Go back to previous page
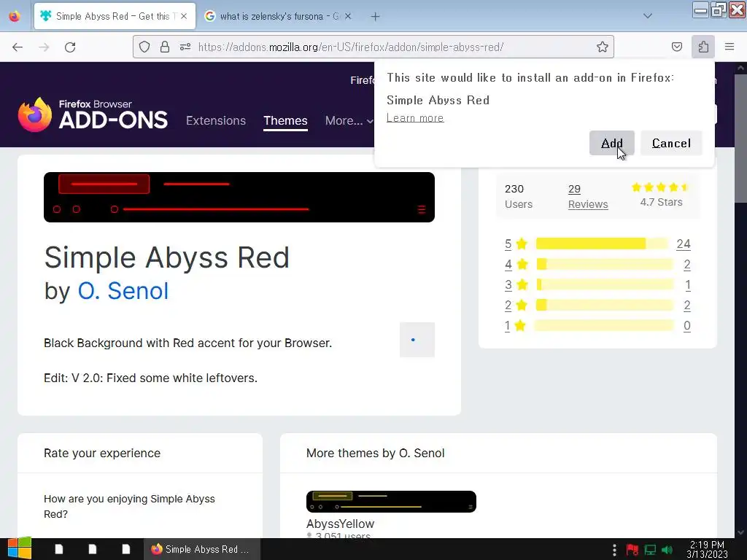Image resolution: width=747 pixels, height=560 pixels. coord(18,47)
